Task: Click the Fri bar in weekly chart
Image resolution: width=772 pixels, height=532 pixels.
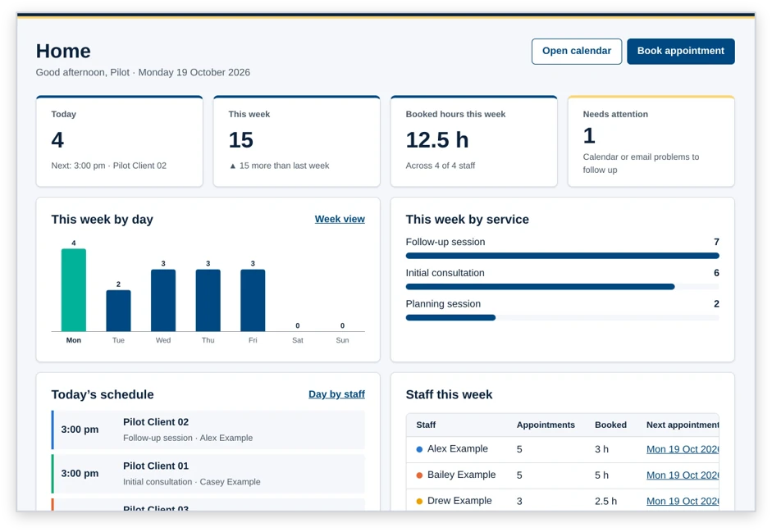Action: click(253, 300)
